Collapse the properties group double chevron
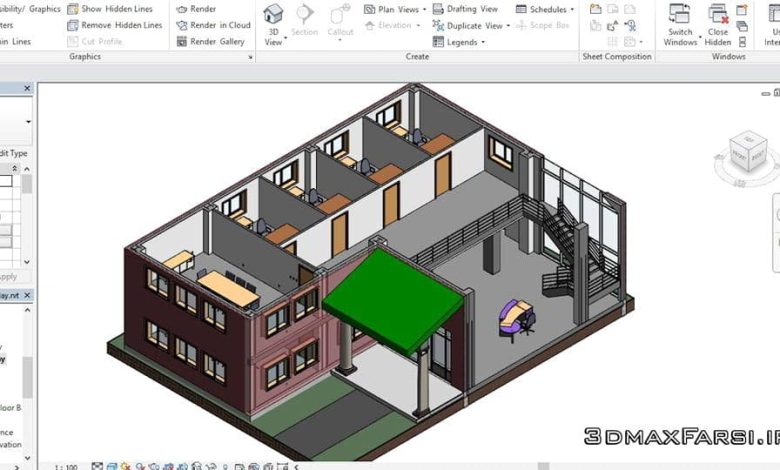Viewport: 780px width, 470px height. (x=14, y=168)
